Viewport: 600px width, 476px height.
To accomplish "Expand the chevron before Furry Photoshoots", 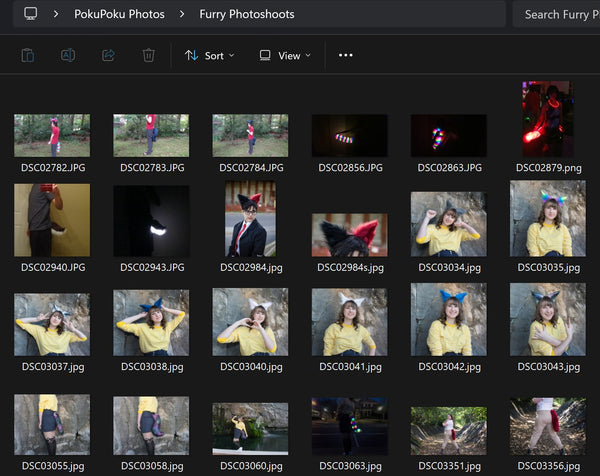I will point(182,15).
